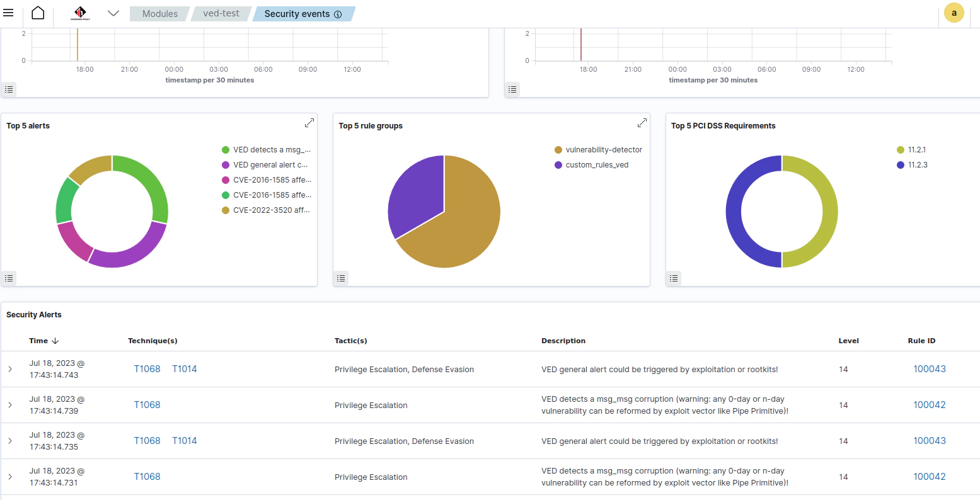This screenshot has height=500, width=980.
Task: Open the hamburger navigation menu
Action: point(8,13)
